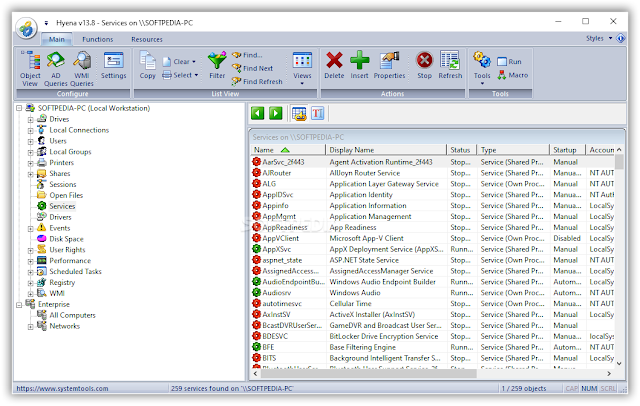Select the BFE service row
Image resolution: width=640 pixels, height=406 pixels.
pyautogui.click(x=432, y=347)
